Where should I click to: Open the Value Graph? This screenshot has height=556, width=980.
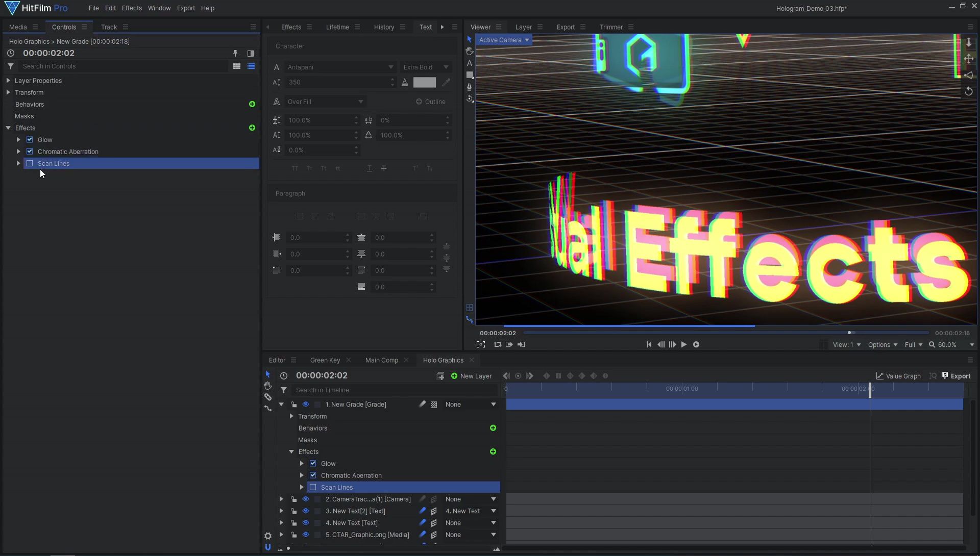tap(898, 376)
